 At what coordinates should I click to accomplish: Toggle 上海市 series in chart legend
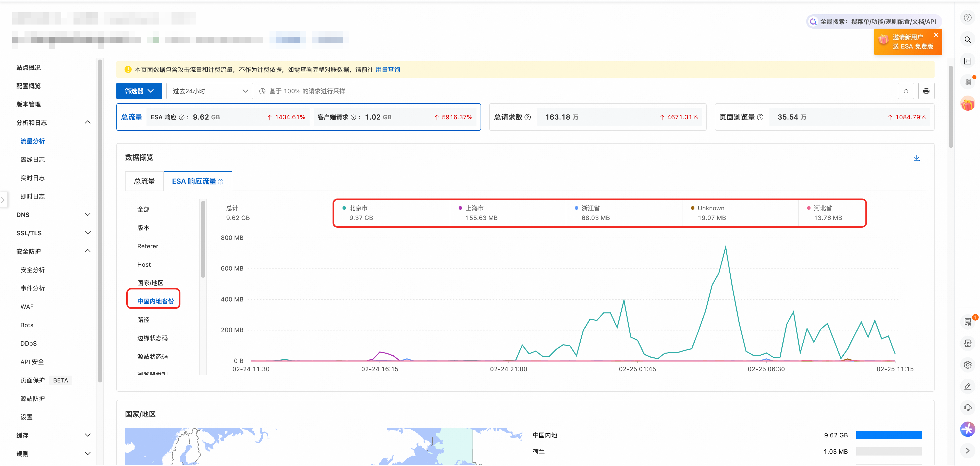(474, 208)
